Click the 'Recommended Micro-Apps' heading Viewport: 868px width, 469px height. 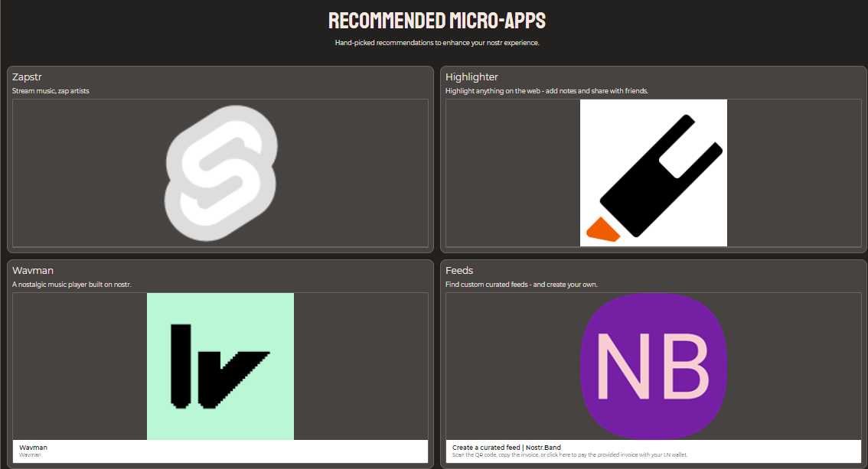click(437, 21)
